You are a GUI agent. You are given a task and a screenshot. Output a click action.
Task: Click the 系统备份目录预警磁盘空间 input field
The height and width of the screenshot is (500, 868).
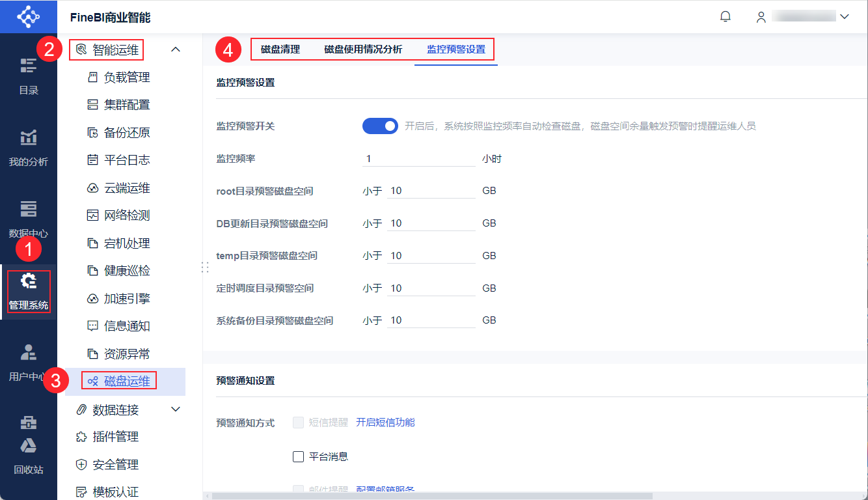tap(431, 320)
